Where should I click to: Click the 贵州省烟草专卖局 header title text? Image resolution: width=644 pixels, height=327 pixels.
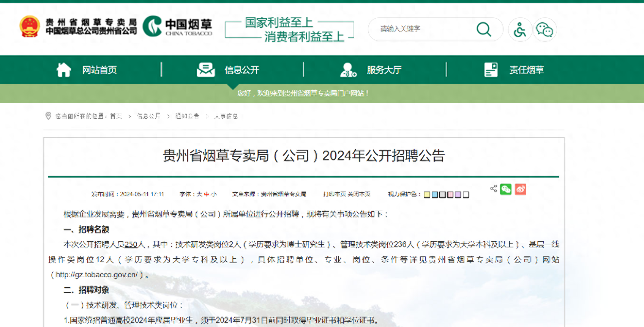91,22
